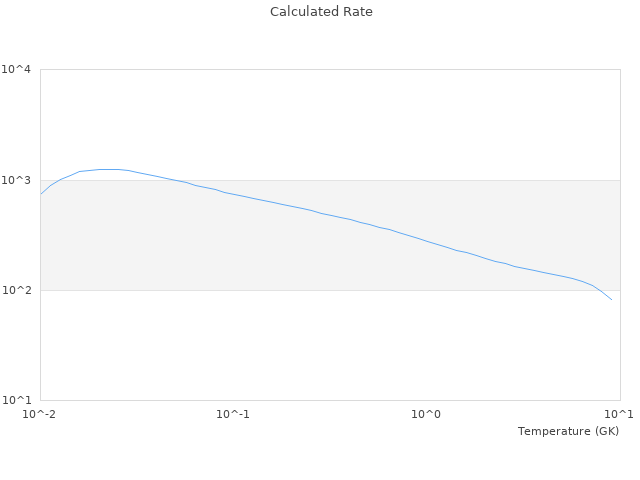
Task: Click the left starting point of the blue curve
Action: tap(41, 194)
